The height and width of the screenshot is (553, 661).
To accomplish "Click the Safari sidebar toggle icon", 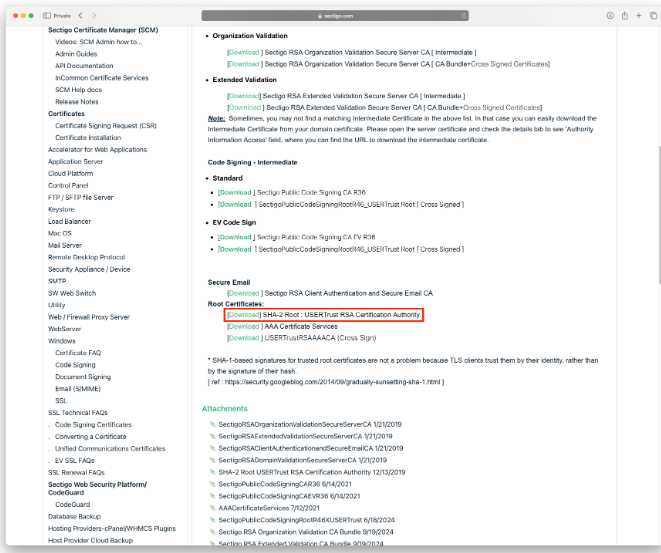I will [47, 16].
